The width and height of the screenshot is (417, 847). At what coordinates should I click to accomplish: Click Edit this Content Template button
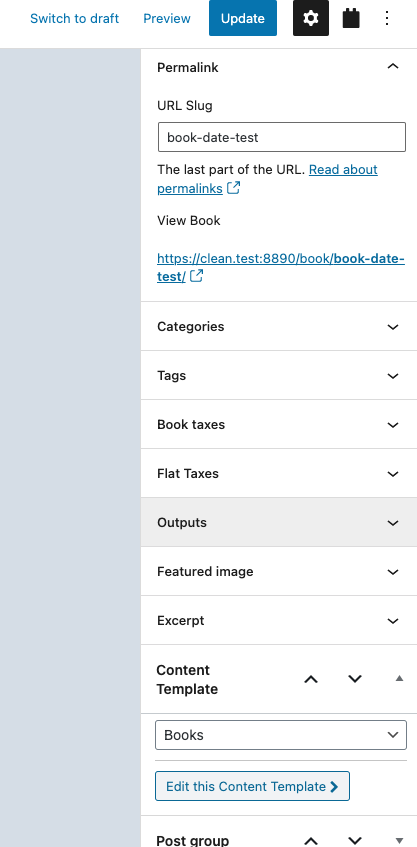tap(252, 786)
